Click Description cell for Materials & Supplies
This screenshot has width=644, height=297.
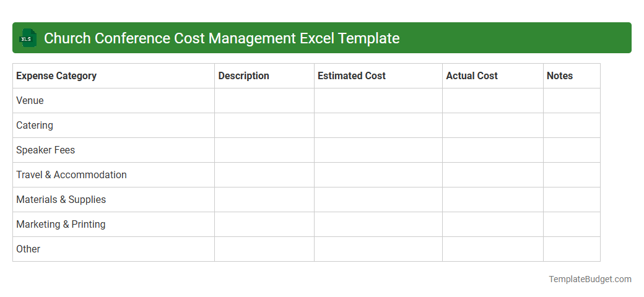(x=264, y=200)
